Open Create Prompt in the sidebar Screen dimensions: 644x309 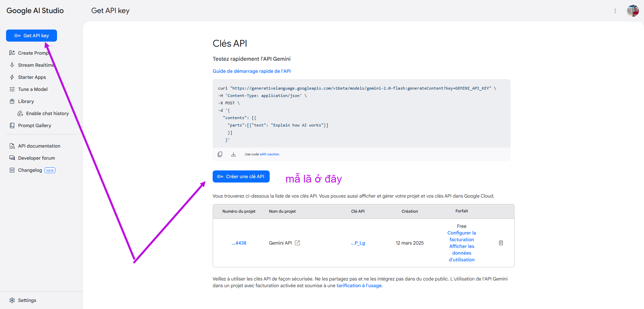click(x=33, y=53)
